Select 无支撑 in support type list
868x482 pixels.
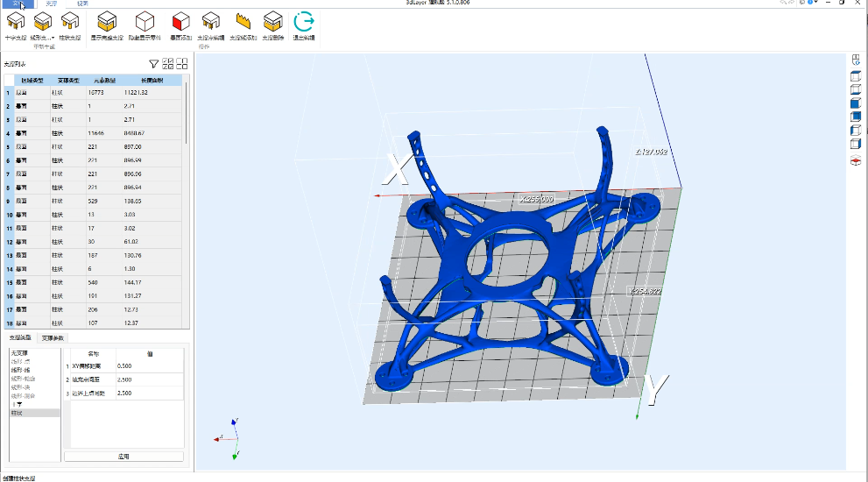(19, 353)
